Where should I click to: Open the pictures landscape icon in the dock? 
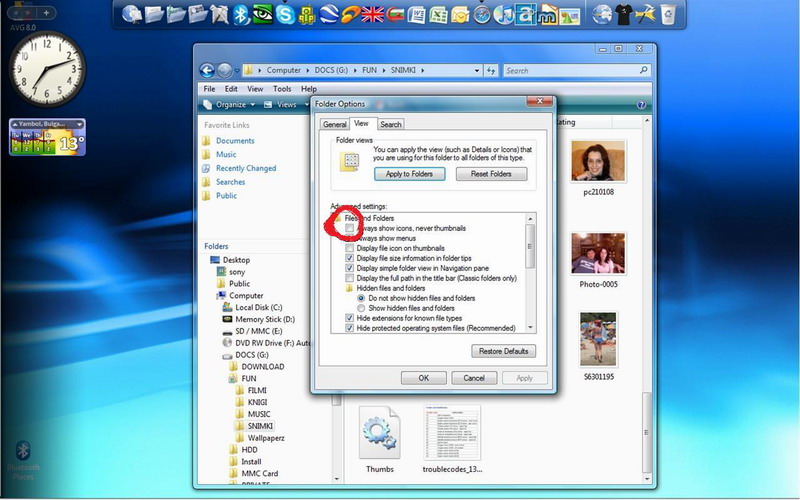click(x=569, y=15)
